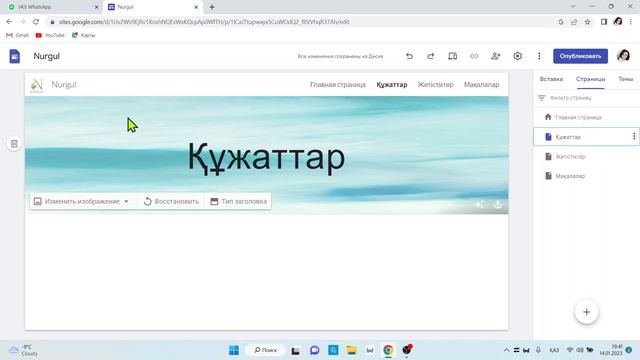The width and height of the screenshot is (640, 360).
Task: Open YouTube bookmark
Action: (50, 35)
